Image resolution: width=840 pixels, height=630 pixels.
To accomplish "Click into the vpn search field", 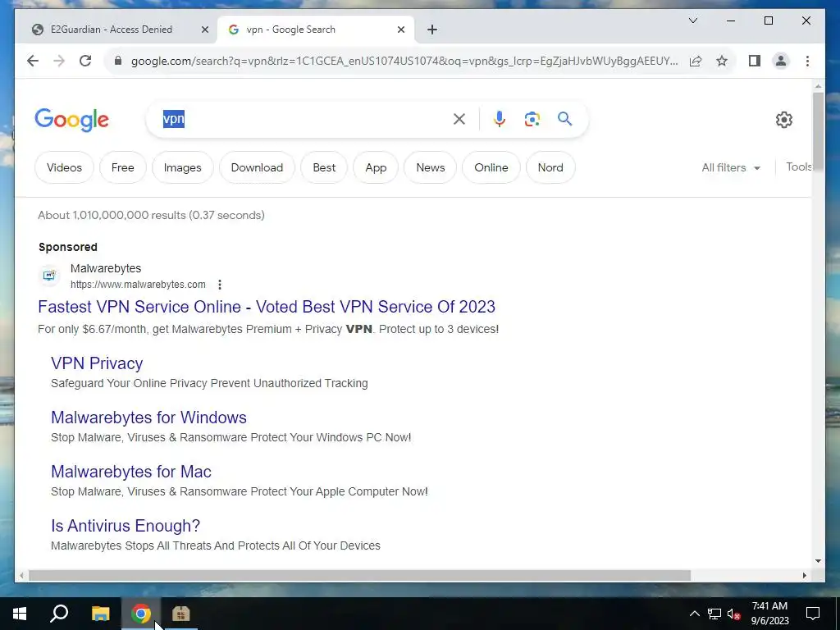I will point(305,119).
